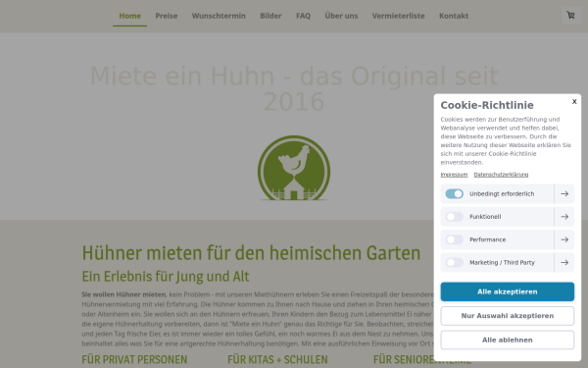Close the Cookie-Richtlinie dialog with the X
The image size is (588, 368).
coord(574,101)
